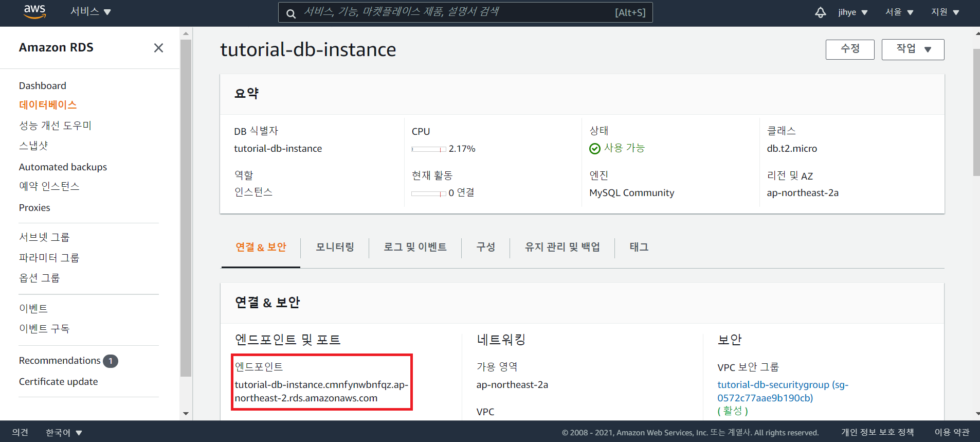Click the db.t2.micro class value
Image resolution: width=980 pixels, height=442 pixels.
792,149
